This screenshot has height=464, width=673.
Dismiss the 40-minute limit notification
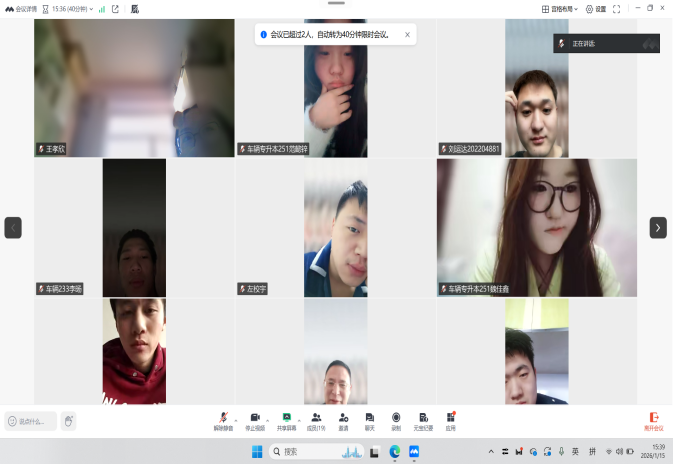[x=407, y=34]
